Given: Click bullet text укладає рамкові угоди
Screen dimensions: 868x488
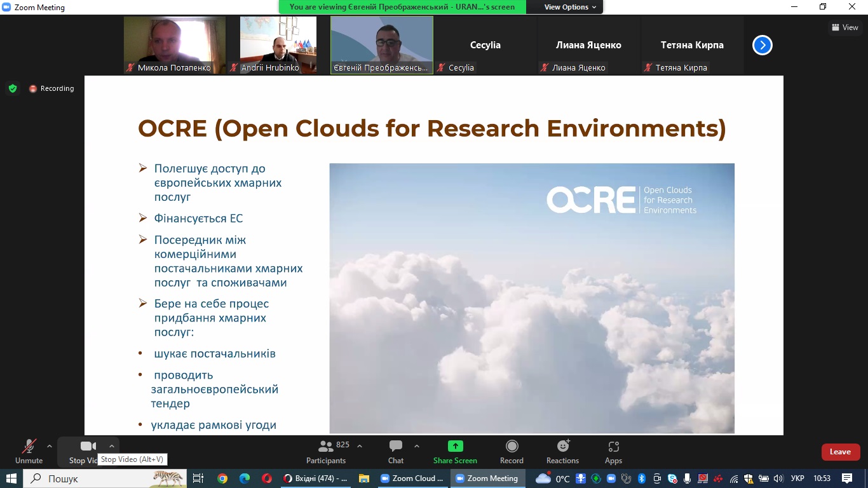Looking at the screenshot, I should [x=214, y=425].
